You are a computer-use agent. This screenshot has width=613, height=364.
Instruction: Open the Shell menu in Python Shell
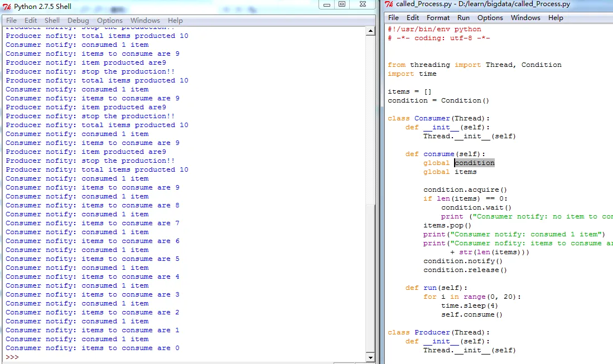click(52, 21)
